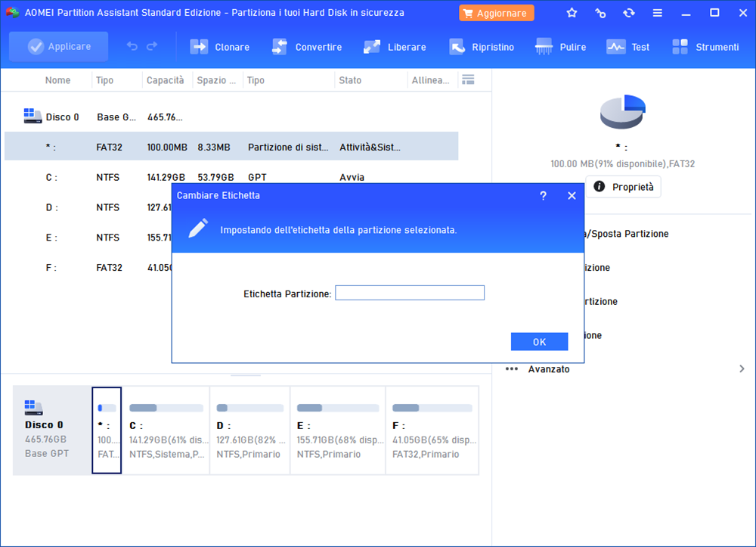
Task: Click the refresh icon in title bar
Action: tap(629, 13)
